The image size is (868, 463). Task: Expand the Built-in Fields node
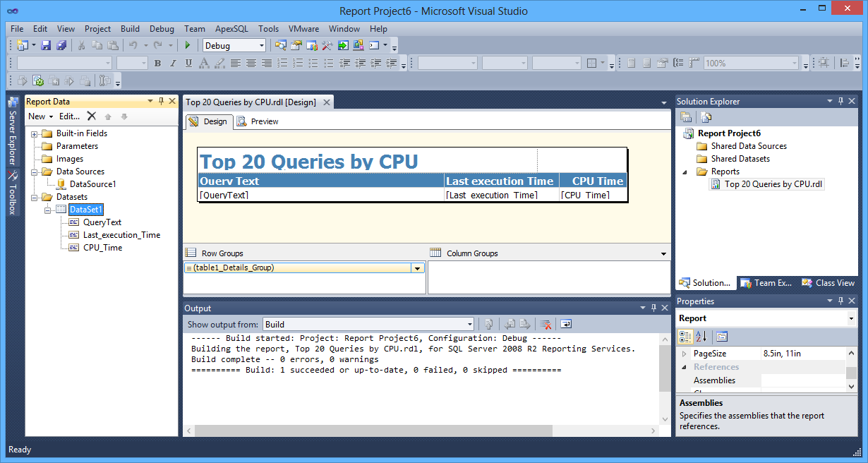[35, 133]
